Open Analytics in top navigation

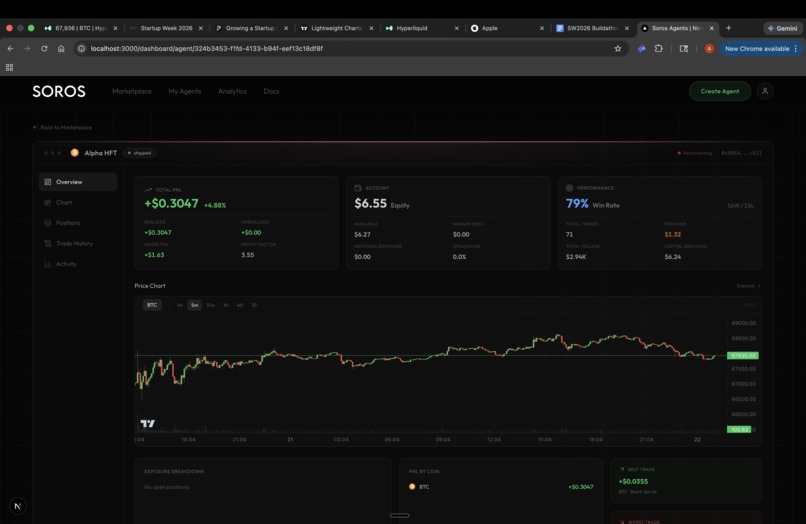[232, 91]
